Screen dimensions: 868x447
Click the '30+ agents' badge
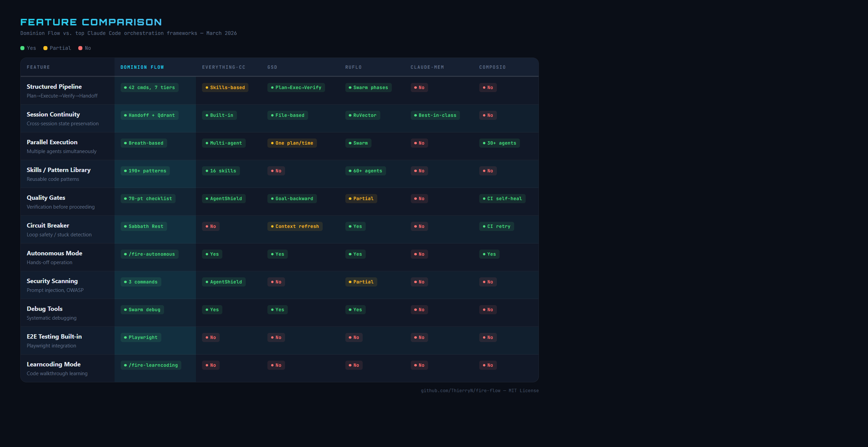[x=500, y=143]
